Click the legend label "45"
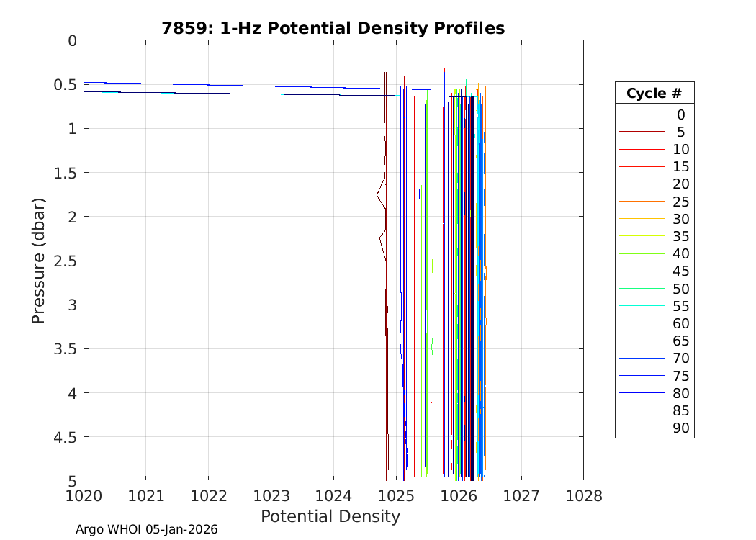Viewport: 756px width, 540px height. click(x=680, y=271)
